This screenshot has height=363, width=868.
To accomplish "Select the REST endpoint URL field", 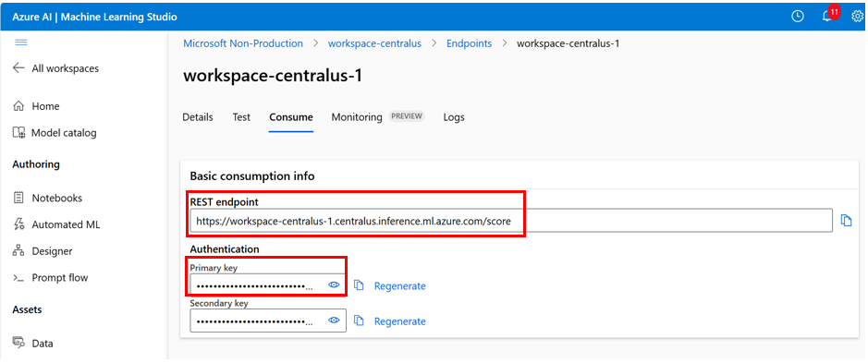I will coord(511,220).
